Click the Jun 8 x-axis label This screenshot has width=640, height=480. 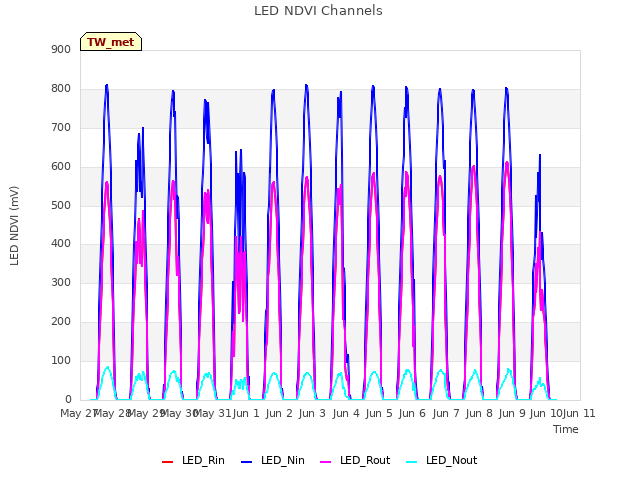tap(479, 413)
